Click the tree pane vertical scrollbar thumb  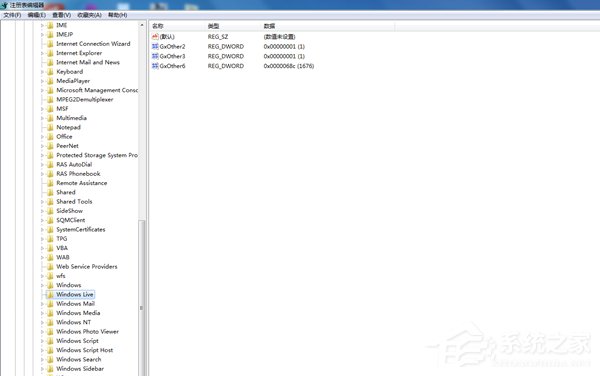click(142, 298)
